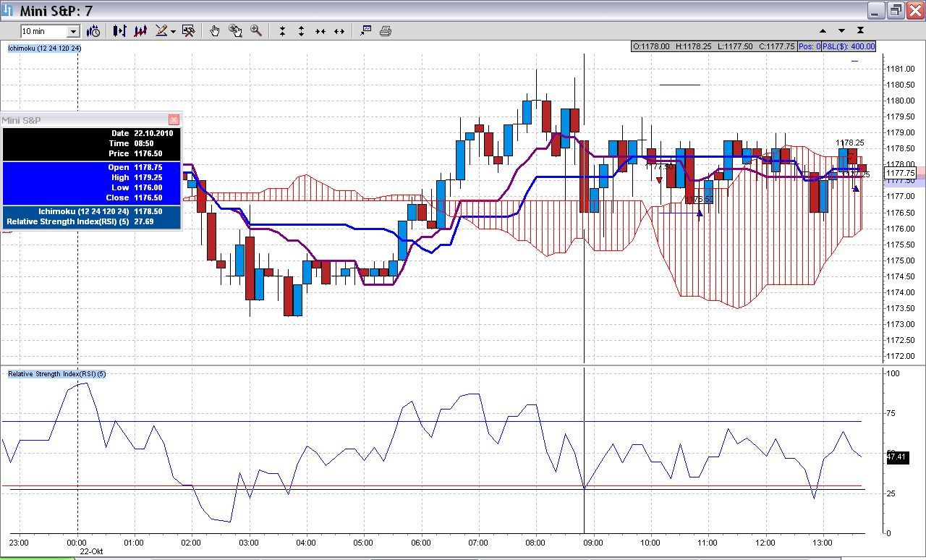Click the candlestick clock session icon
This screenshot has width=926, height=560.
pos(93,31)
